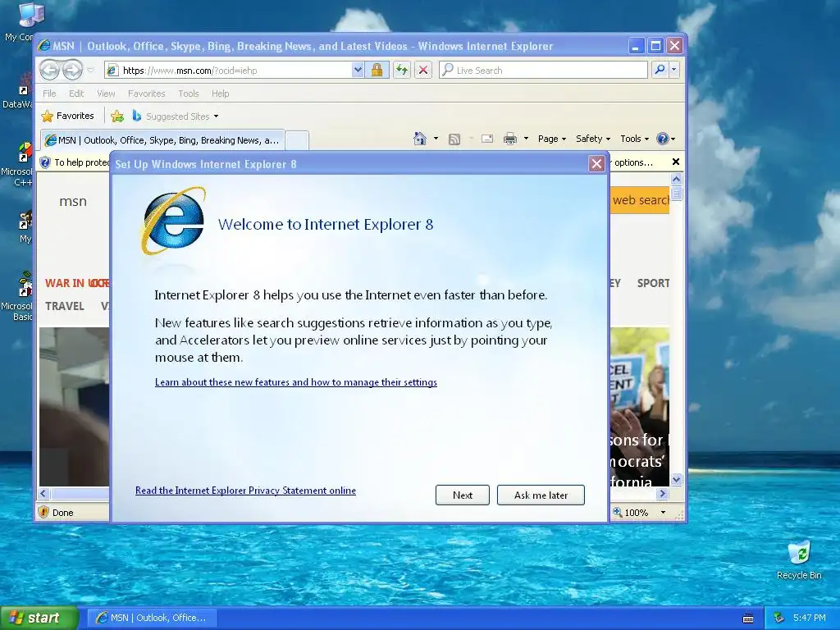Click the Start button
The image size is (840, 630).
click(39, 618)
